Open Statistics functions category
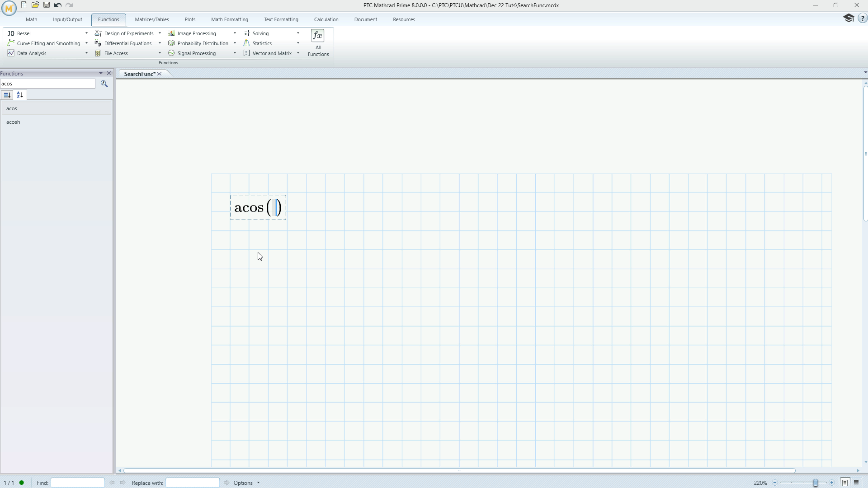The width and height of the screenshot is (868, 488). tap(258, 43)
